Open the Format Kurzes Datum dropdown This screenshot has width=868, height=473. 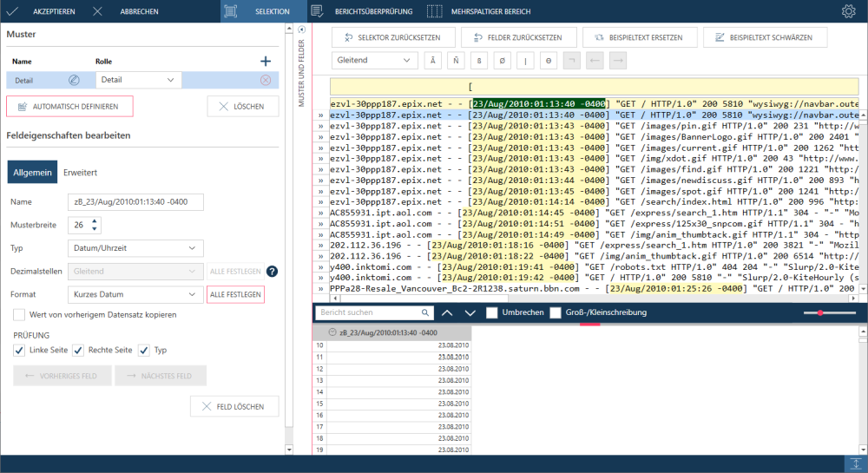135,294
